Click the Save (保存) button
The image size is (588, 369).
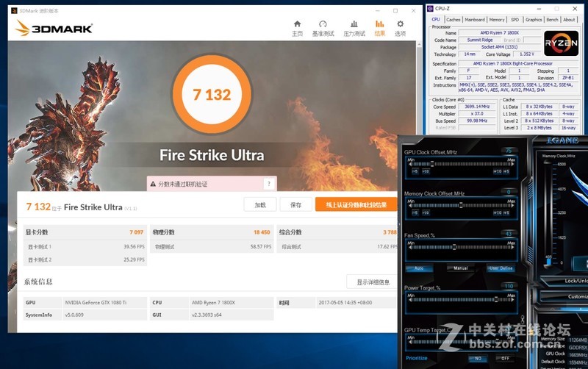(x=296, y=205)
